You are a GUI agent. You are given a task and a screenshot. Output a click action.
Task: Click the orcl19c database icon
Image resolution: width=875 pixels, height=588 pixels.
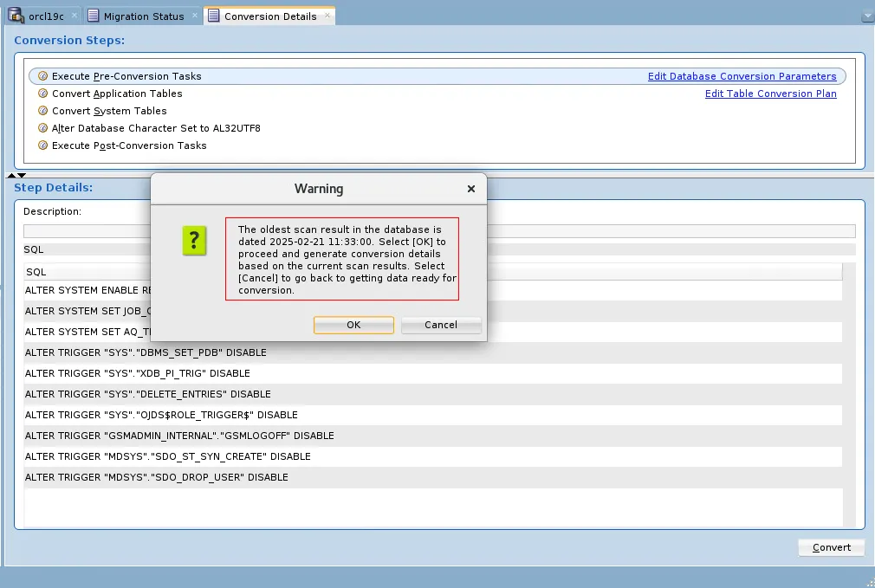pyautogui.click(x=16, y=15)
